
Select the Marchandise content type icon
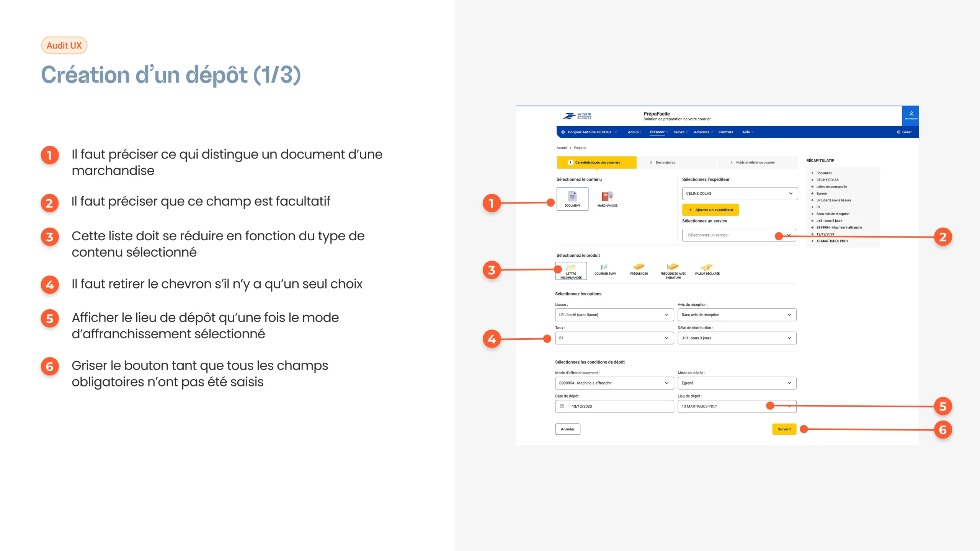click(x=607, y=197)
